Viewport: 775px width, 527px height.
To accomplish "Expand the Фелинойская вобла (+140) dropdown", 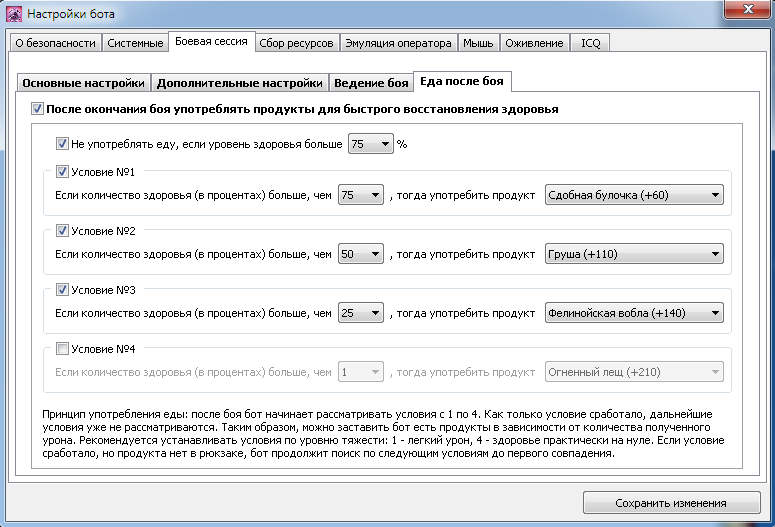I will [634, 313].
